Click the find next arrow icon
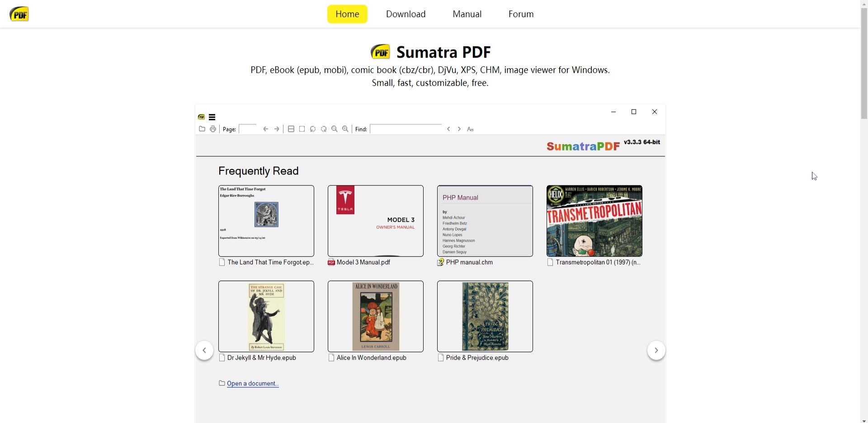Viewport: 868px width, 423px height. (459, 129)
